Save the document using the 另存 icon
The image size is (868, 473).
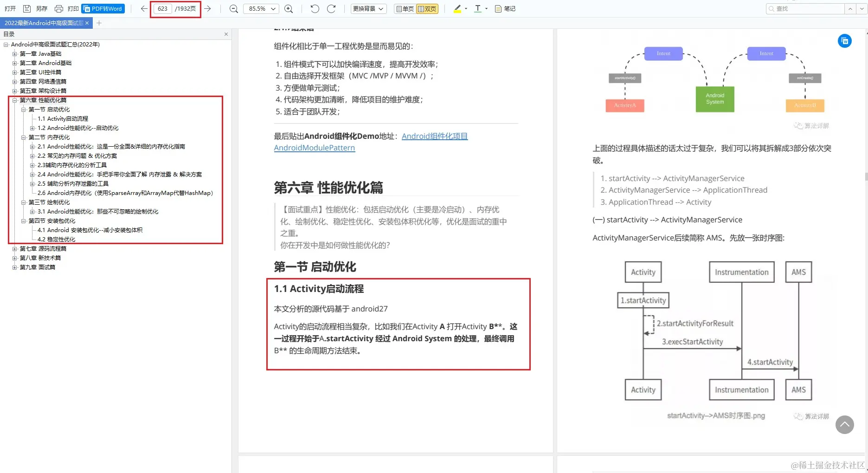click(26, 8)
